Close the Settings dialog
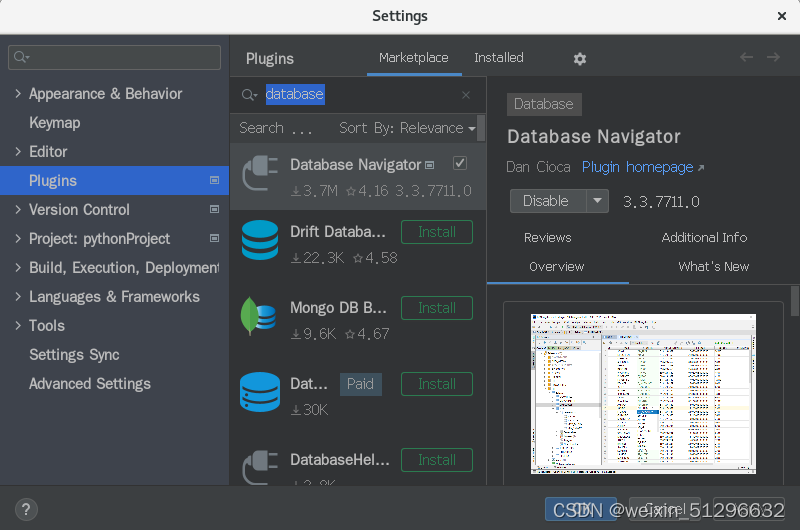 pos(782,16)
